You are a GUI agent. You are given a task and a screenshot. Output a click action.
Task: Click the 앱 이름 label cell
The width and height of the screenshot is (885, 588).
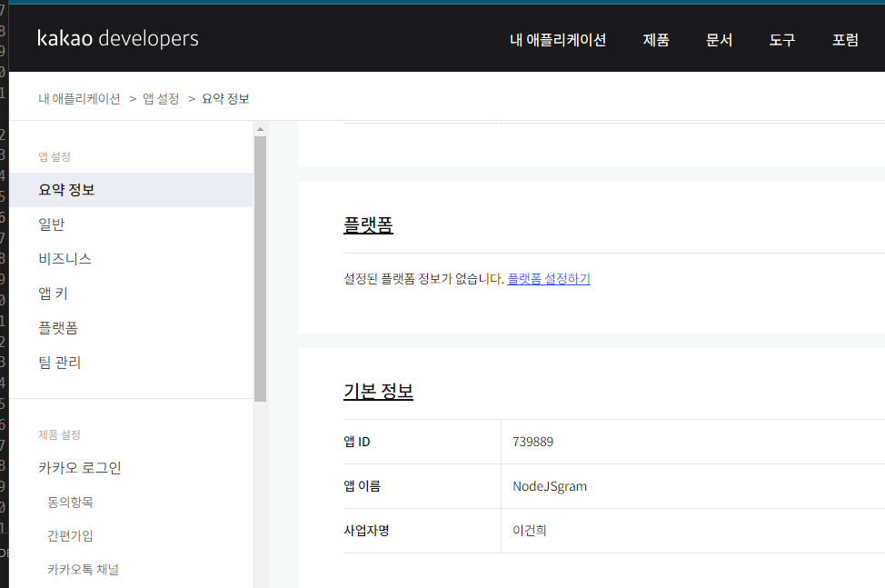click(423, 486)
